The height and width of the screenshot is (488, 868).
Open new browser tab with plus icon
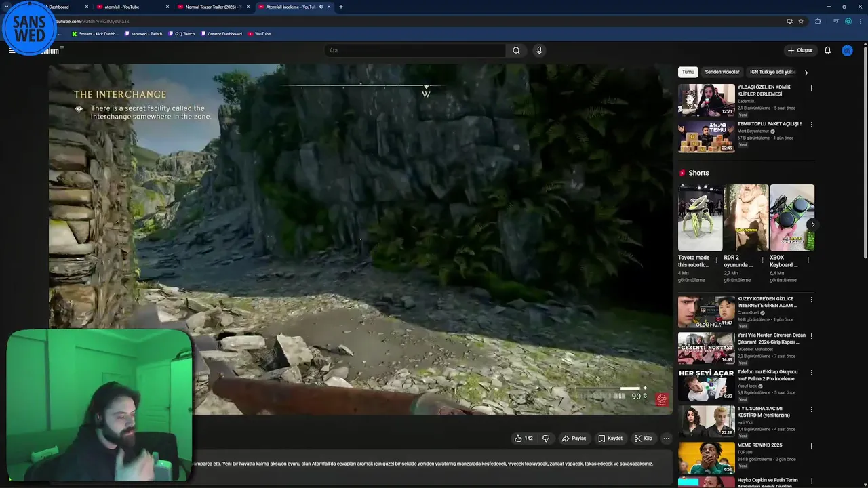[x=340, y=7]
